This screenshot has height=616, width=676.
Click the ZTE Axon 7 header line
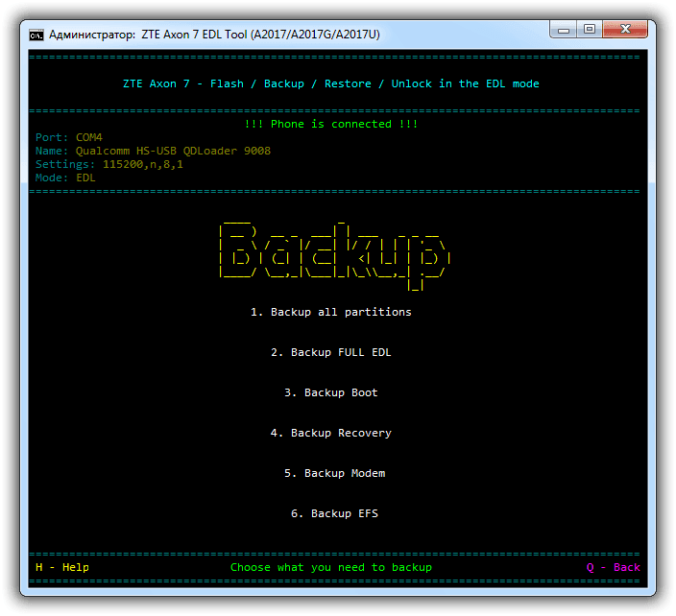pos(330,83)
